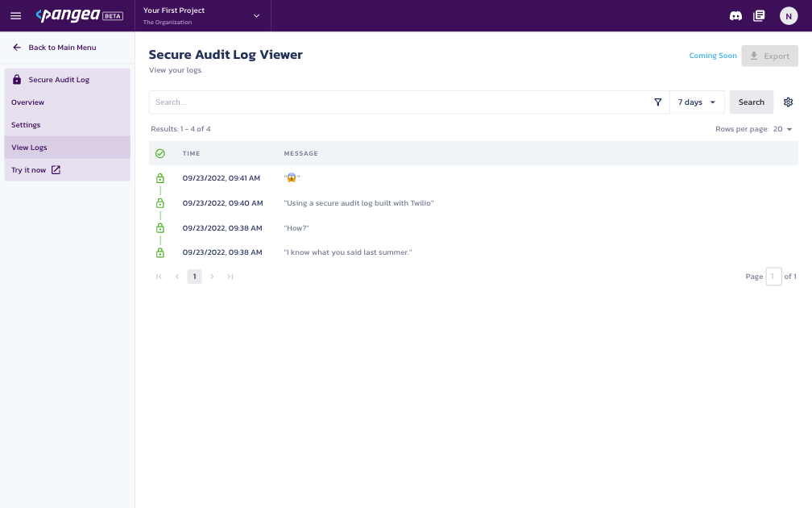Open the user avatar N menu

click(788, 16)
